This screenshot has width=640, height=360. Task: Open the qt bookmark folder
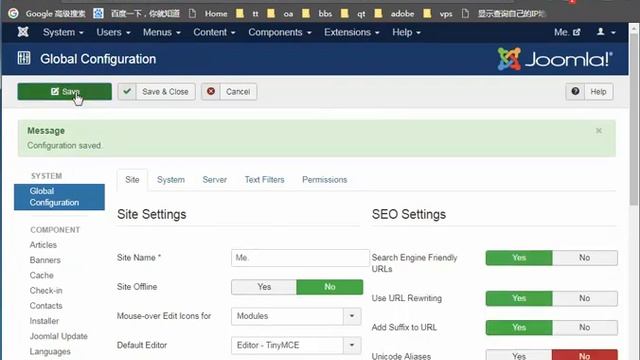[x=353, y=13]
